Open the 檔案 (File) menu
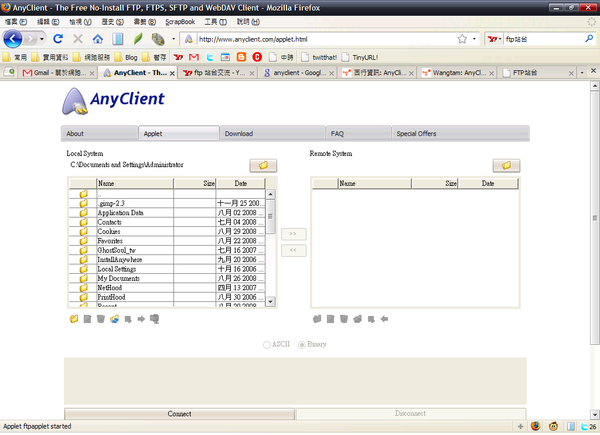 click(16, 22)
